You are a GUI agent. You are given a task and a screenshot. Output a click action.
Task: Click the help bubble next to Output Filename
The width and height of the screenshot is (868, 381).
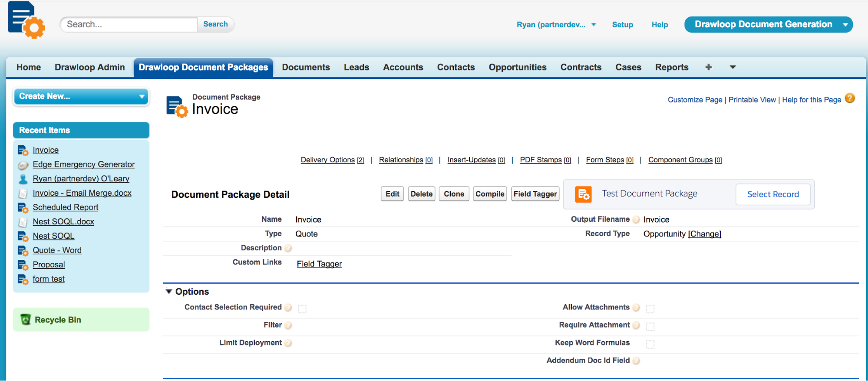coord(636,220)
